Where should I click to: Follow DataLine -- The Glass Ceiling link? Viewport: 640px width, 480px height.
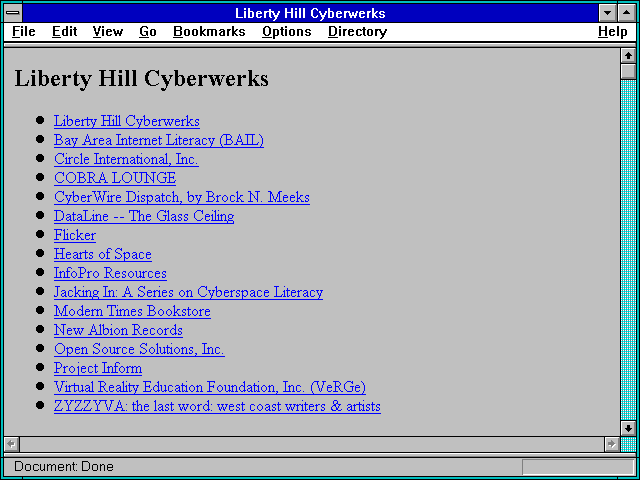(x=144, y=216)
